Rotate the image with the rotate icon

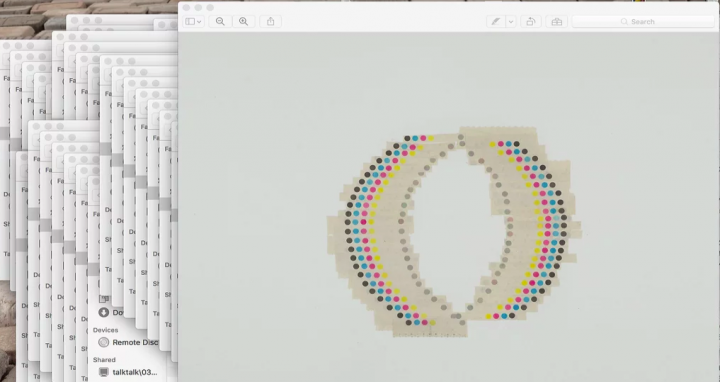(x=530, y=22)
